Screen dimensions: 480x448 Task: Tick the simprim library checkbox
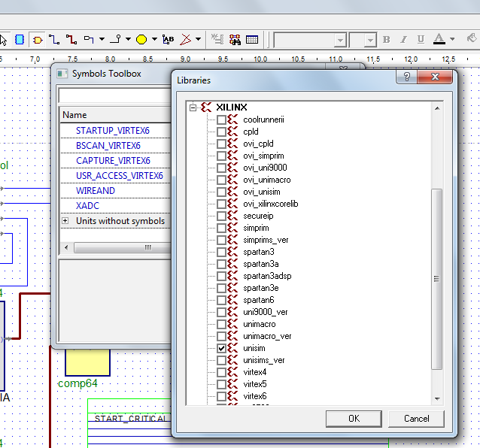pos(221,228)
